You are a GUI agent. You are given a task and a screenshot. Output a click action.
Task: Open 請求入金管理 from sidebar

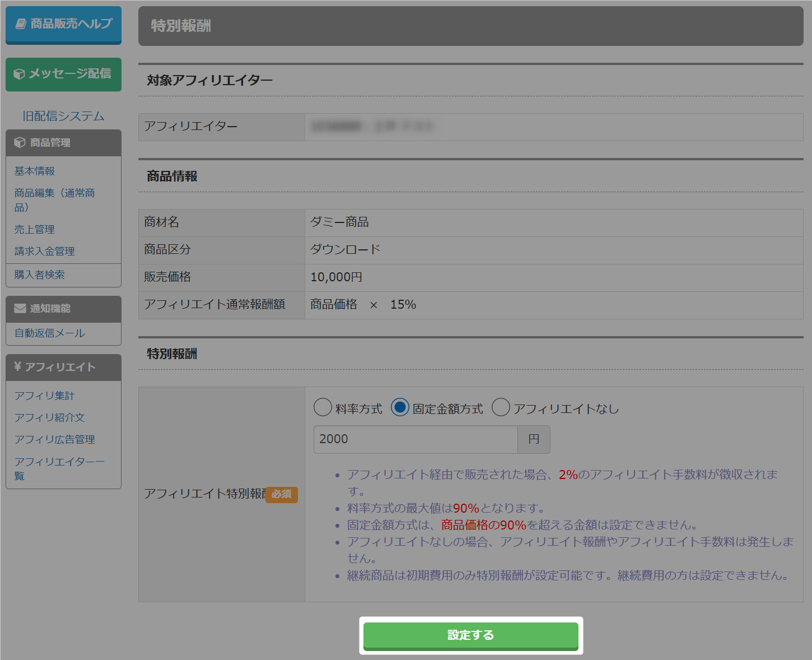tap(45, 251)
